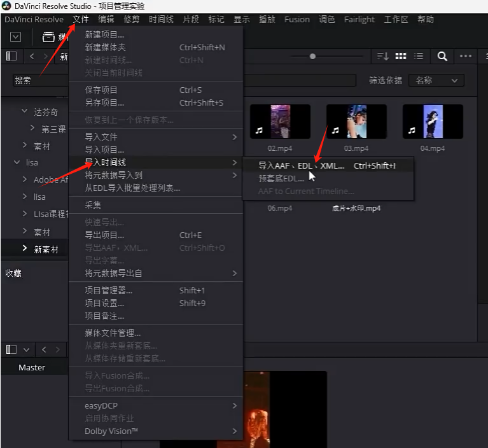
Task: Click the forward navigation arrow in media pool
Action: [46, 57]
